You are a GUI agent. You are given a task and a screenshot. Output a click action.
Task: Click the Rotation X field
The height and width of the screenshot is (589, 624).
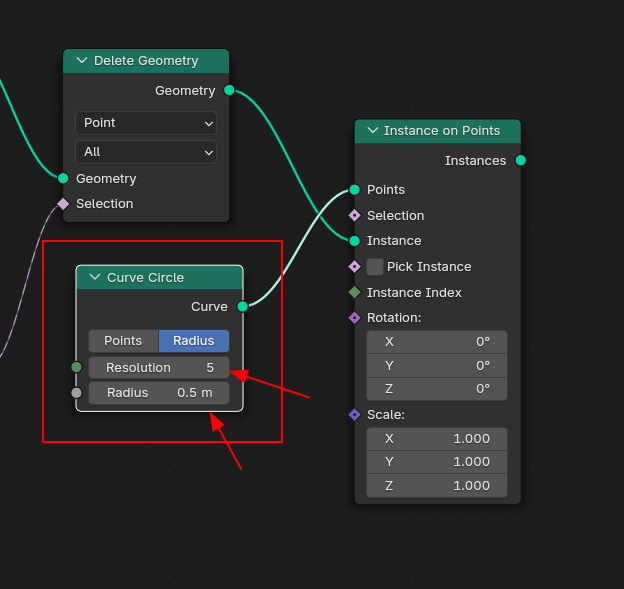437,342
